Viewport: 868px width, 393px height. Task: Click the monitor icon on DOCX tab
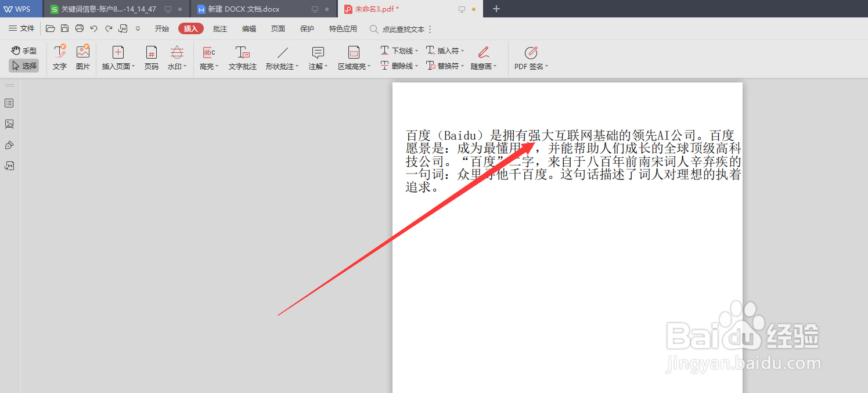(x=315, y=9)
